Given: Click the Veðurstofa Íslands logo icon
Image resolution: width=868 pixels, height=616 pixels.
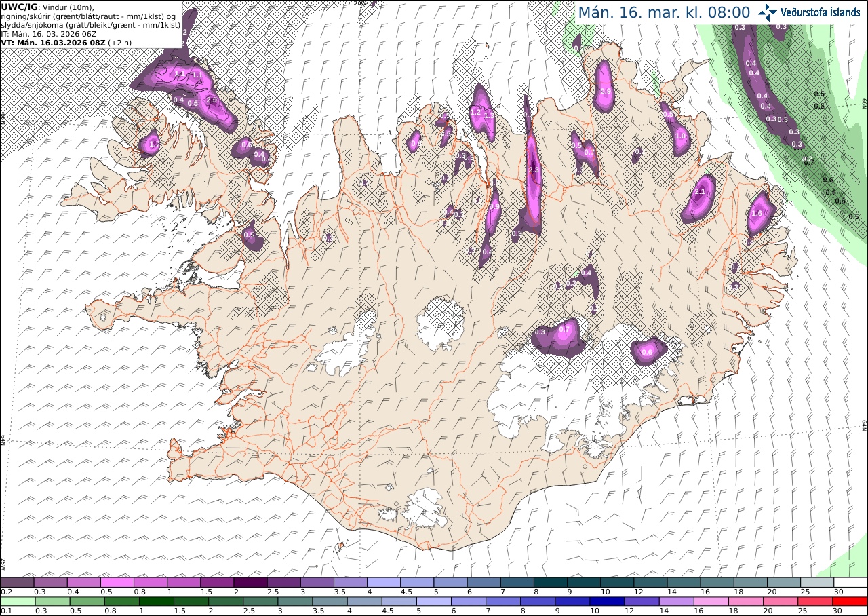Looking at the screenshot, I should click(768, 12).
